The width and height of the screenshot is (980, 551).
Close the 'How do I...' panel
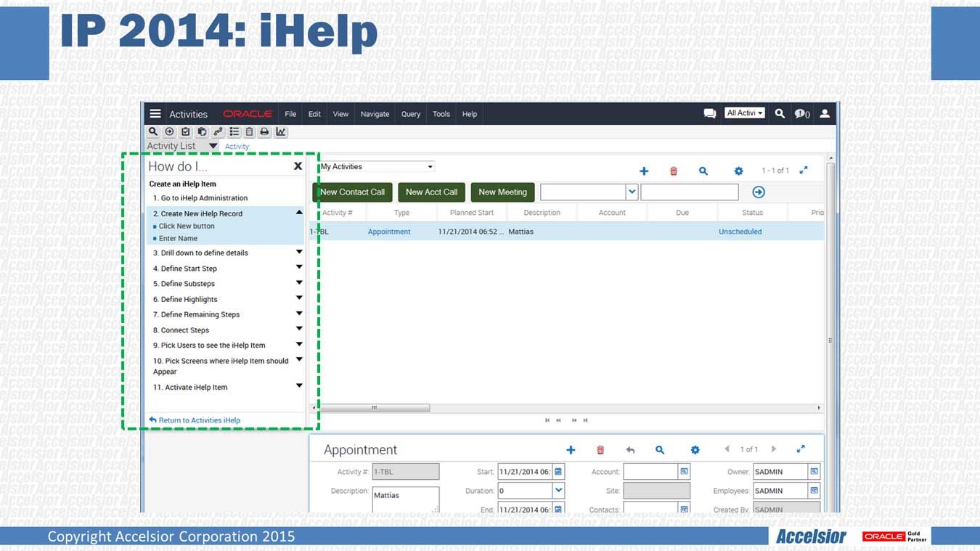(x=298, y=166)
